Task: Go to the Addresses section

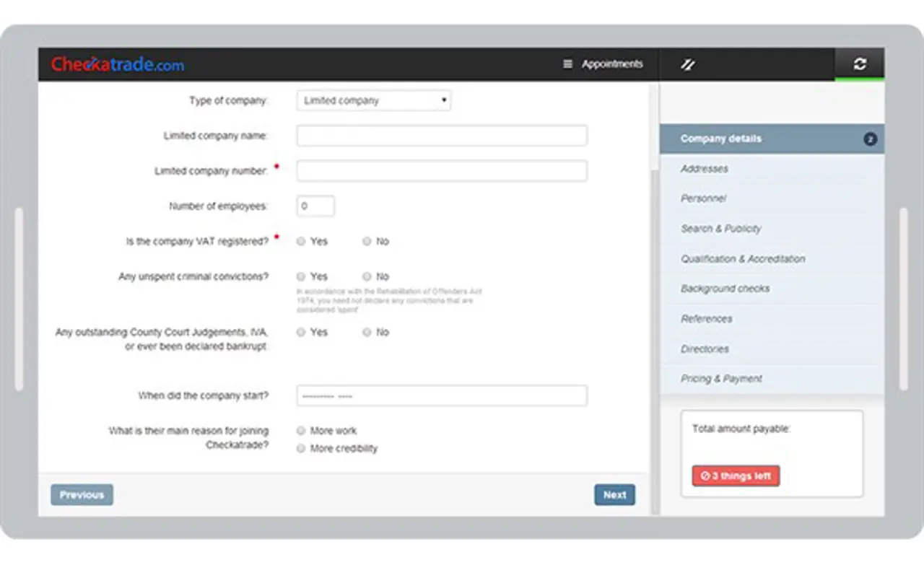Action: (705, 169)
